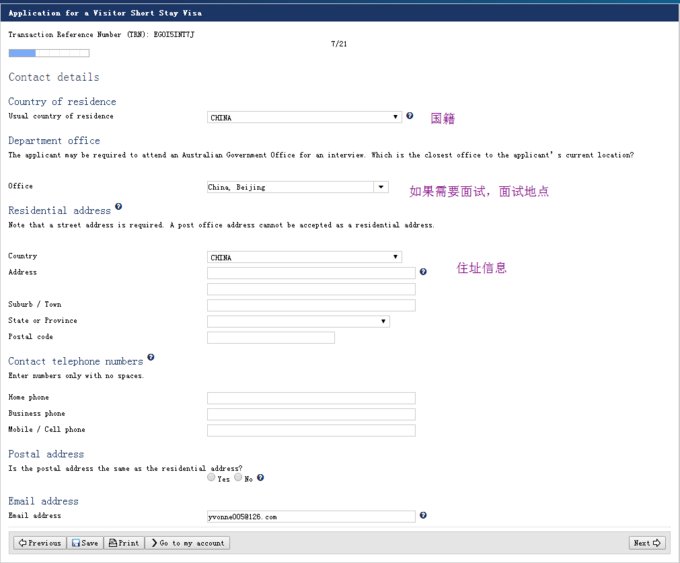Click the Department office heading

[54, 141]
